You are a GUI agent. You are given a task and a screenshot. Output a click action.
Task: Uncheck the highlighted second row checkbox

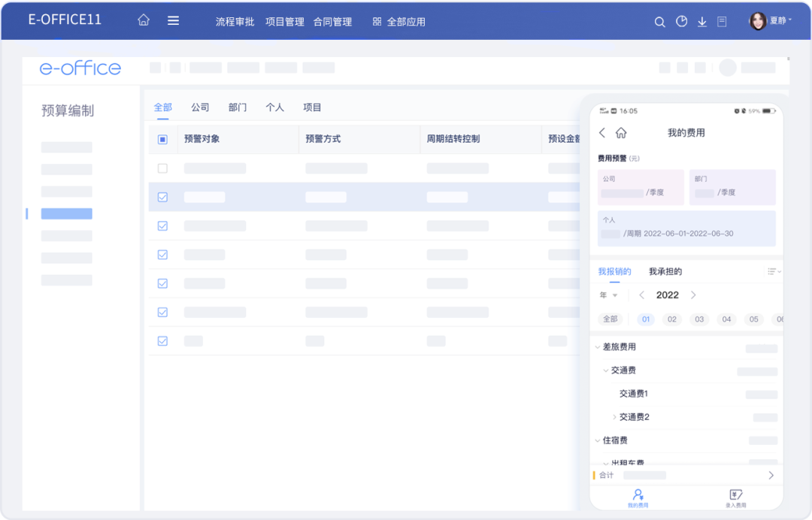[162, 197]
